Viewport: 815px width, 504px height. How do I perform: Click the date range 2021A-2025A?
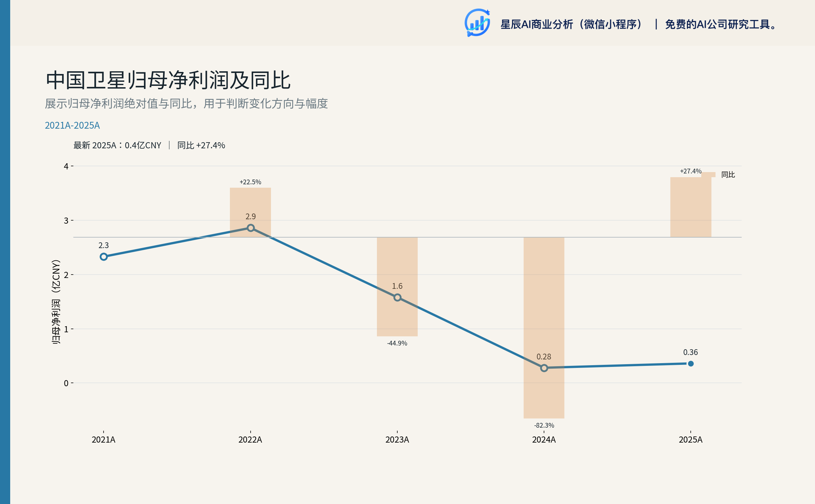click(72, 125)
